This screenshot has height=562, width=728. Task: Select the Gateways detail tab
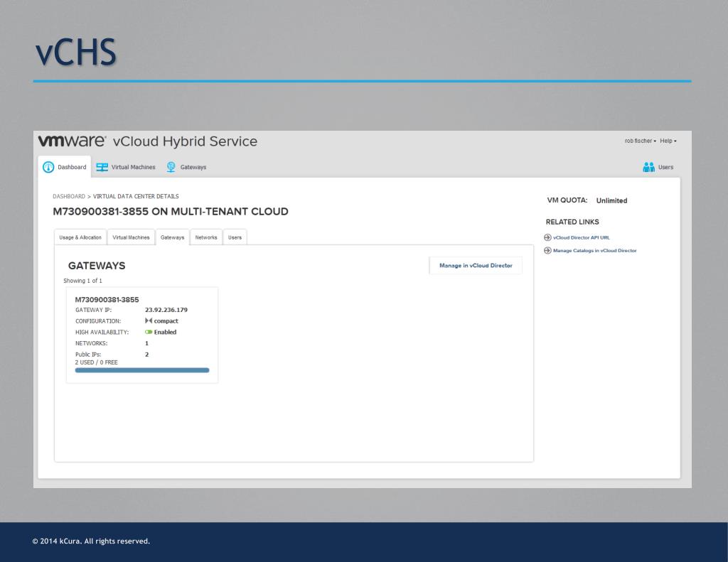pos(172,237)
